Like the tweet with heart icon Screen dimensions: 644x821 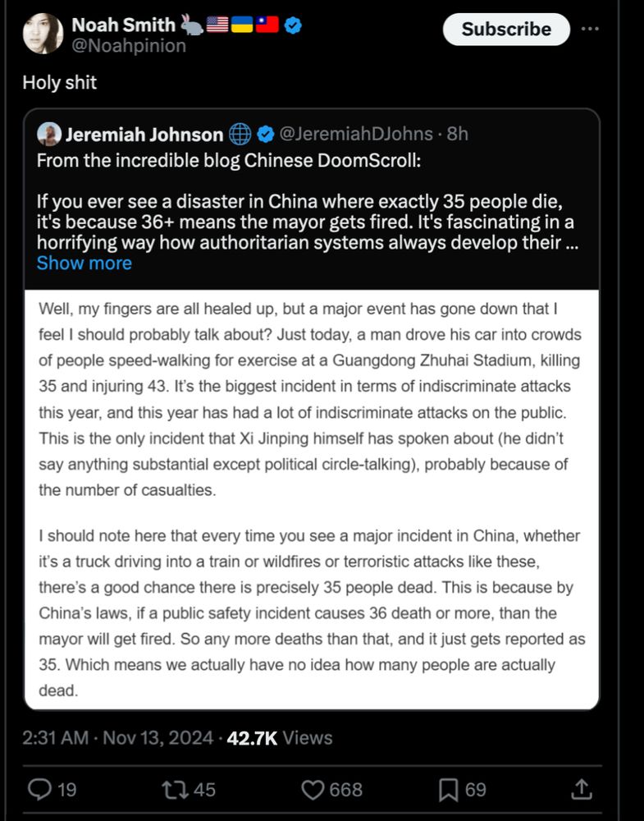[x=313, y=790]
